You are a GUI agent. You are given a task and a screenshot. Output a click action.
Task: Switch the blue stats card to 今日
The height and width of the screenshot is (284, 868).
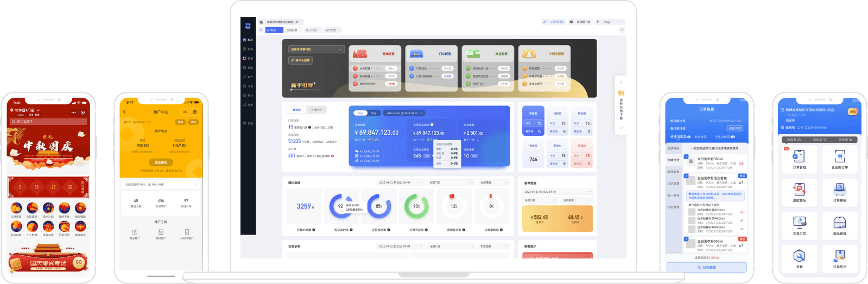(x=373, y=113)
